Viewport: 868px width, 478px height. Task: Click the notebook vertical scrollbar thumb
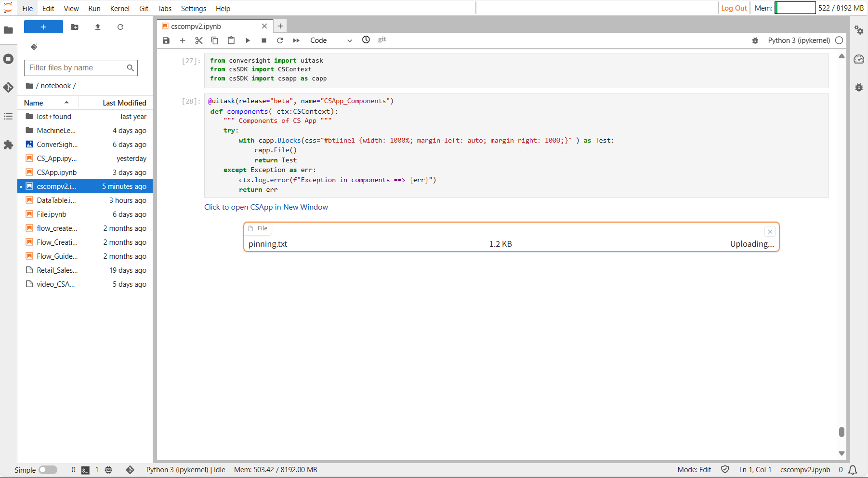842,432
